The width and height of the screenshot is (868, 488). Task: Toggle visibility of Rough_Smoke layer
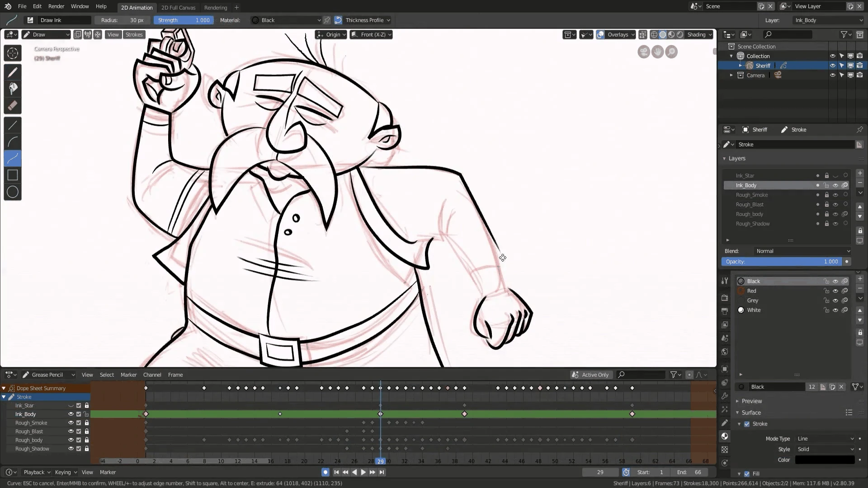(x=835, y=195)
